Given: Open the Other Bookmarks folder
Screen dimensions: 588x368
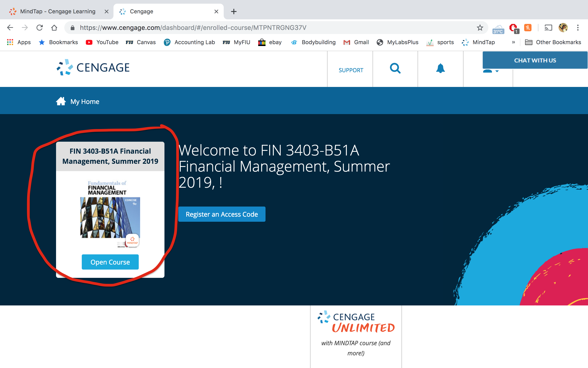Looking at the screenshot, I should point(553,42).
